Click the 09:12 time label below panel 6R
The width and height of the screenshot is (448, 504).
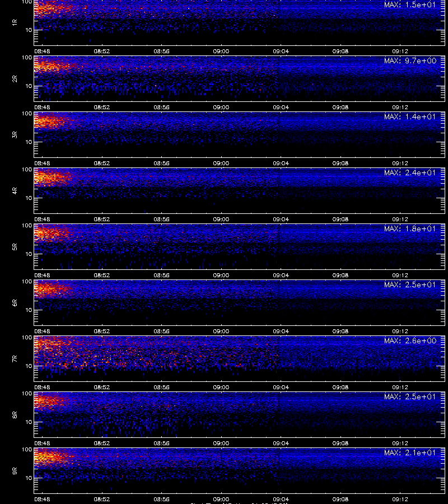pyautogui.click(x=400, y=332)
